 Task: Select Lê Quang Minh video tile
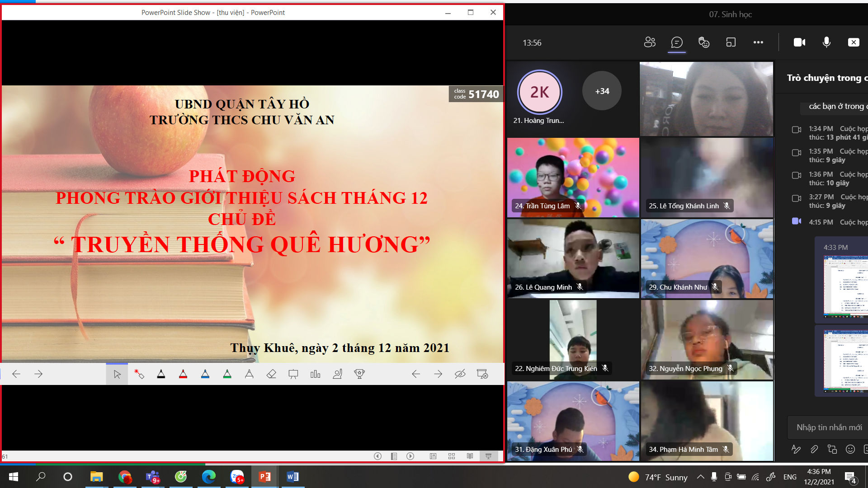click(573, 258)
